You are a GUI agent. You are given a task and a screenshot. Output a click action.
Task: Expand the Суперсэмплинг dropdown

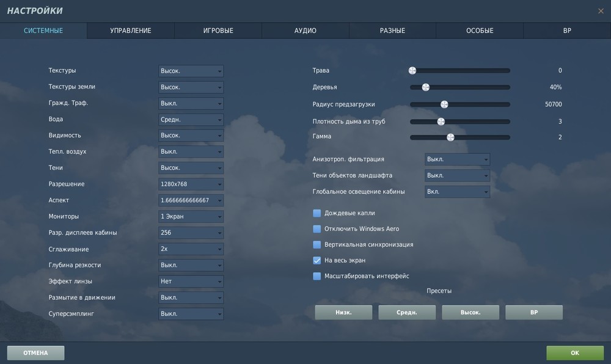coord(191,314)
